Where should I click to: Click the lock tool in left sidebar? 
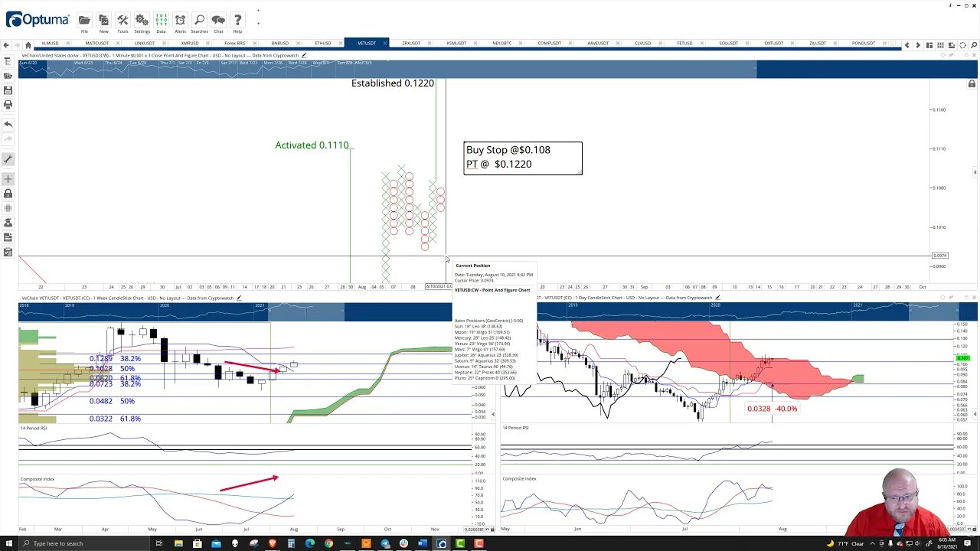(8, 194)
